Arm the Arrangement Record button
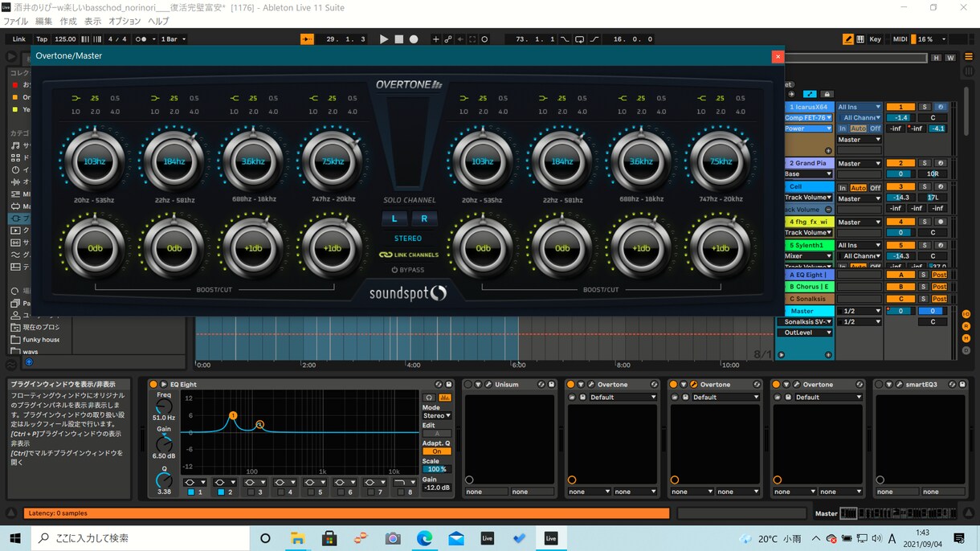This screenshot has height=551, width=980. 414,39
